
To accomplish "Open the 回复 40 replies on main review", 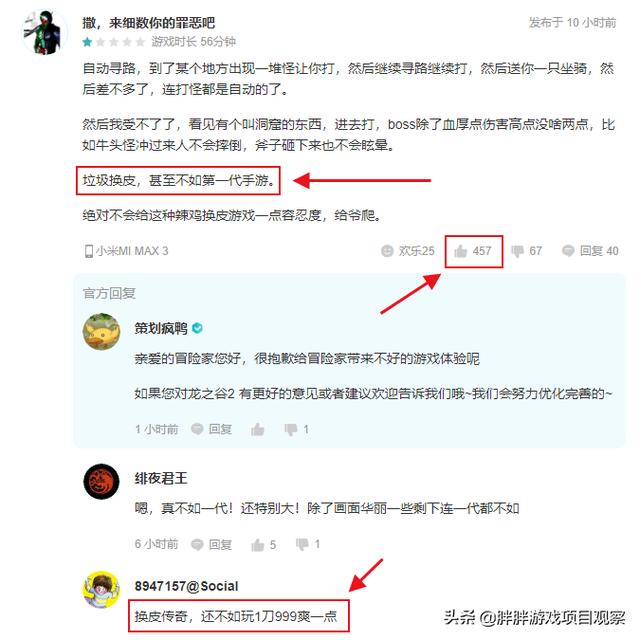I will click(590, 251).
